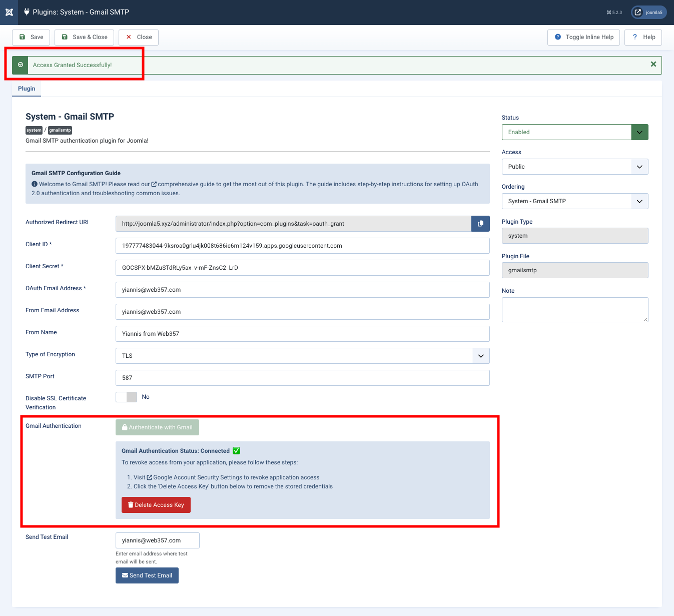
Task: Click the 'System - Gmail SMTP' heading
Action: (x=70, y=117)
